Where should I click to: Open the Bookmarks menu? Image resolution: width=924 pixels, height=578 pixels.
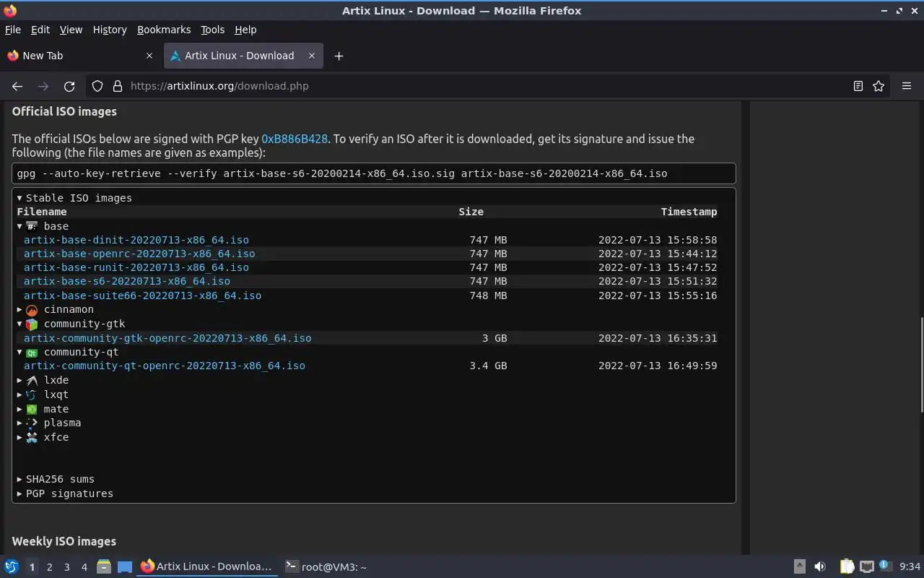(164, 30)
